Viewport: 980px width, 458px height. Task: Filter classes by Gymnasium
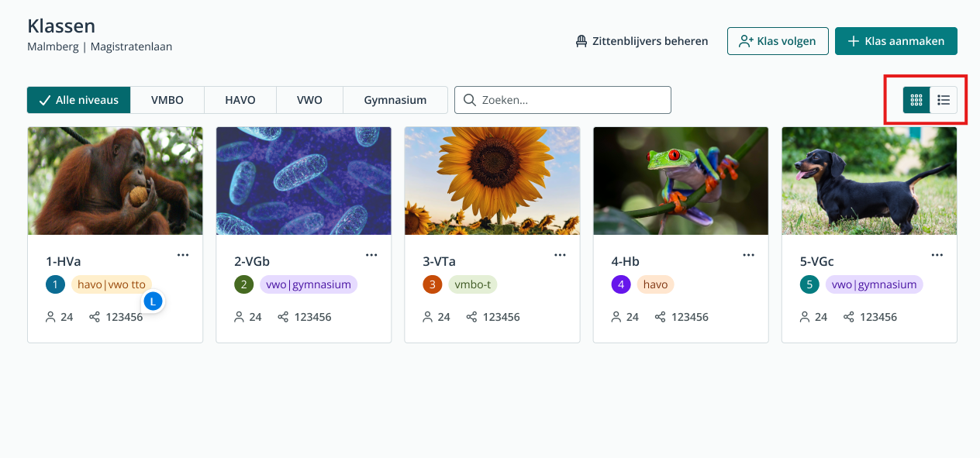[x=395, y=100]
